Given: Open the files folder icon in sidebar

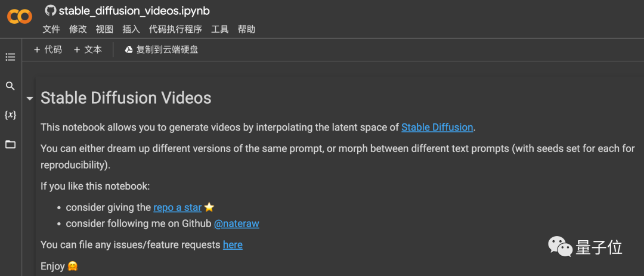Looking at the screenshot, I should [x=10, y=144].
